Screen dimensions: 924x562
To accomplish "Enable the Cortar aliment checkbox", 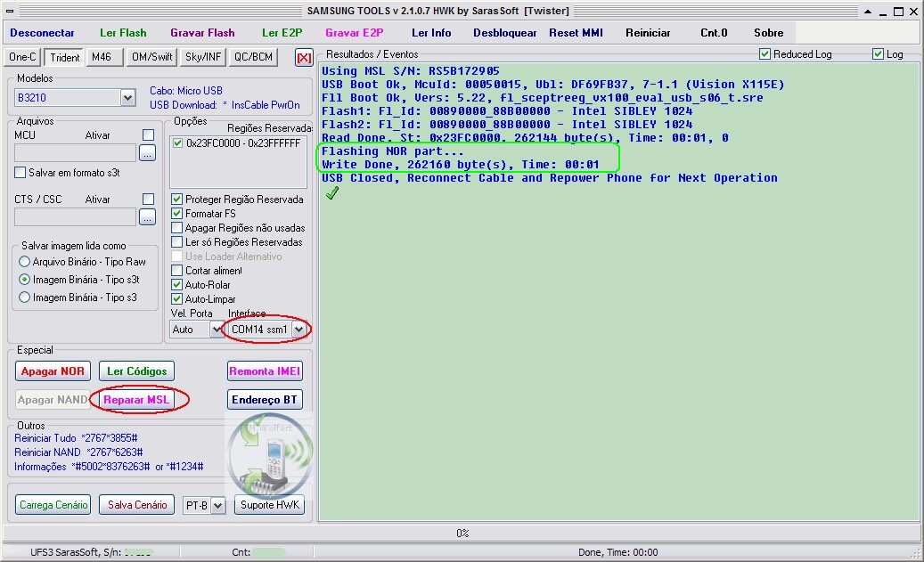I will 176,271.
